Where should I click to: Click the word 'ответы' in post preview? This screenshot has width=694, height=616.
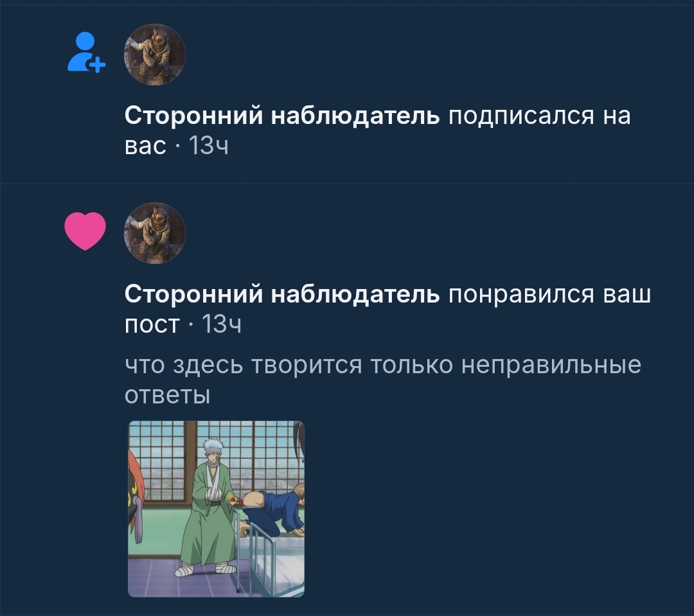pyautogui.click(x=167, y=395)
